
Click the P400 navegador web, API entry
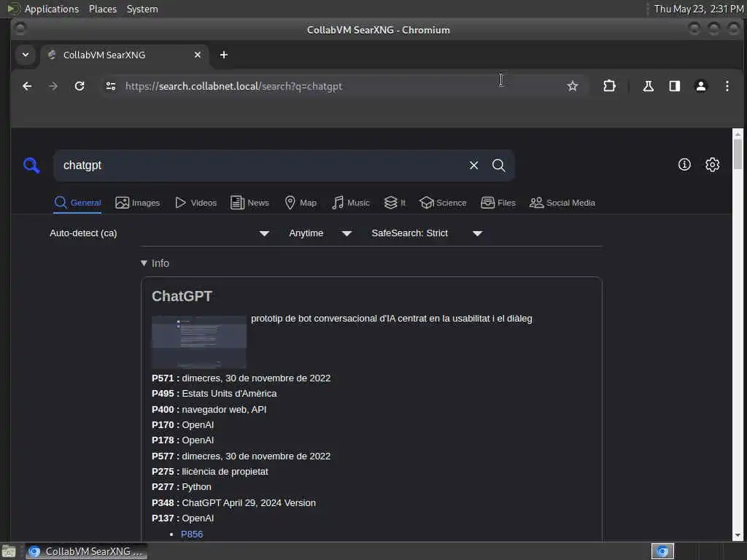coord(209,410)
